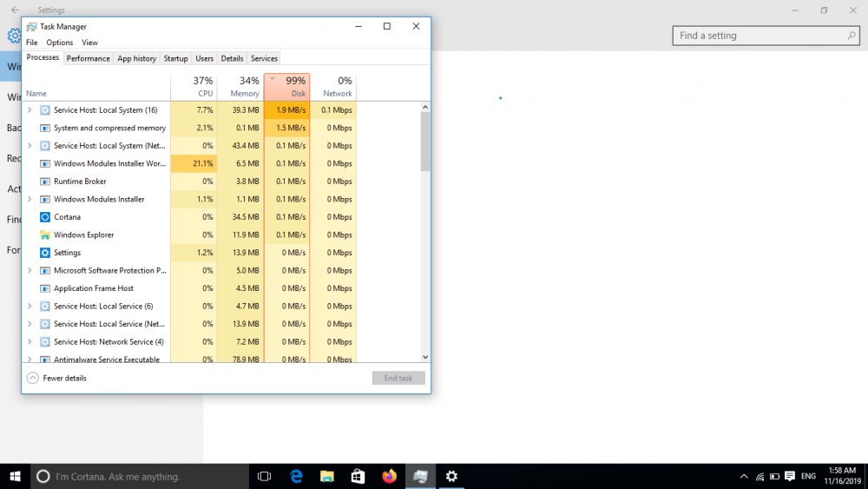Open Windows Start menu
The width and height of the screenshot is (868, 489).
click(15, 476)
